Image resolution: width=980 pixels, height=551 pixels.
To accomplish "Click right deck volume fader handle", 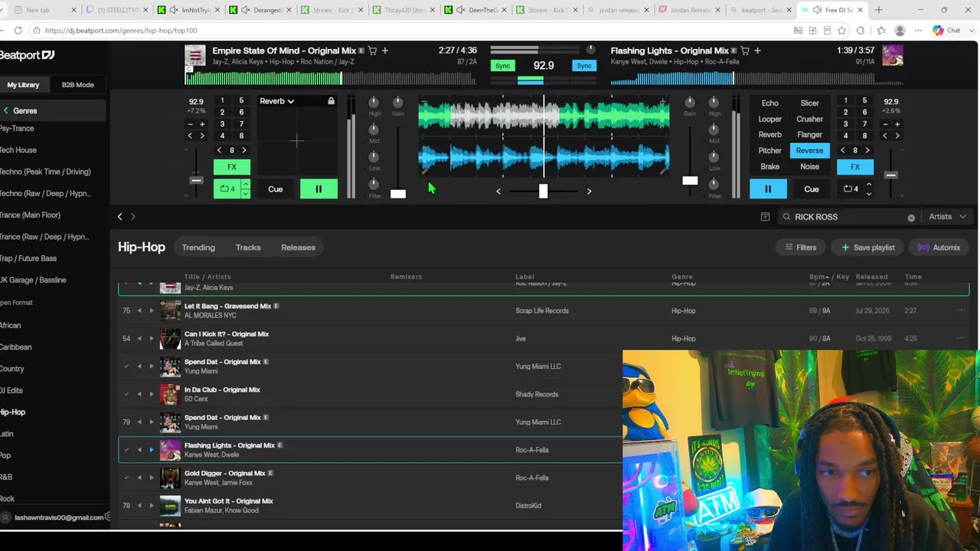I will [690, 181].
